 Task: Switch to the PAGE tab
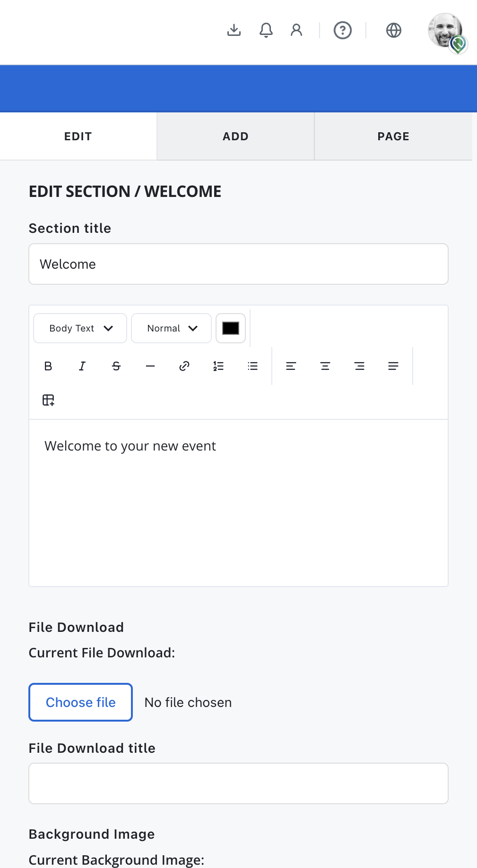393,136
